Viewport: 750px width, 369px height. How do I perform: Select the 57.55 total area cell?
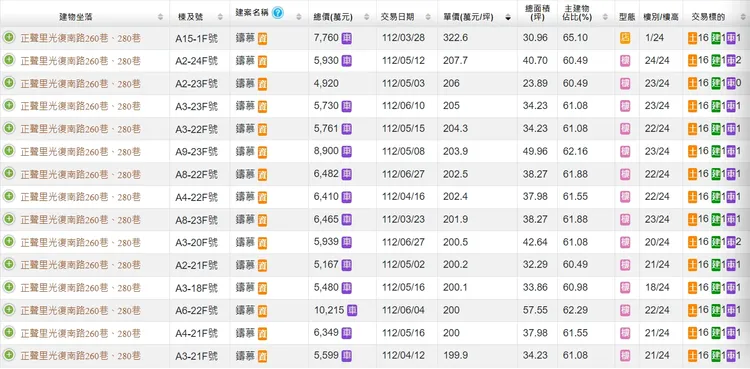point(535,310)
